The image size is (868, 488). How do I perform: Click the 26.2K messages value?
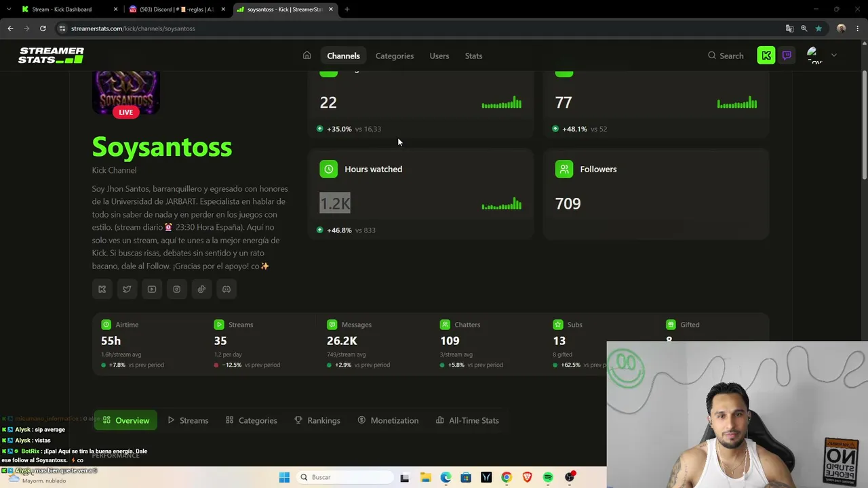click(x=342, y=341)
